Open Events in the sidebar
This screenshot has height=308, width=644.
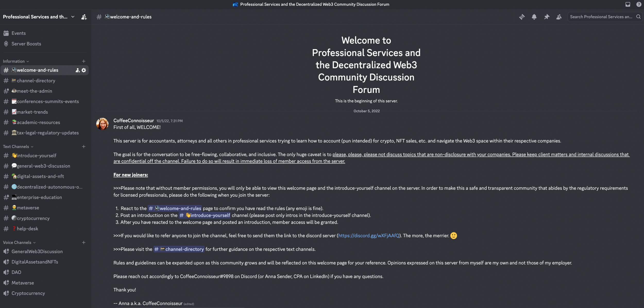click(44, 33)
